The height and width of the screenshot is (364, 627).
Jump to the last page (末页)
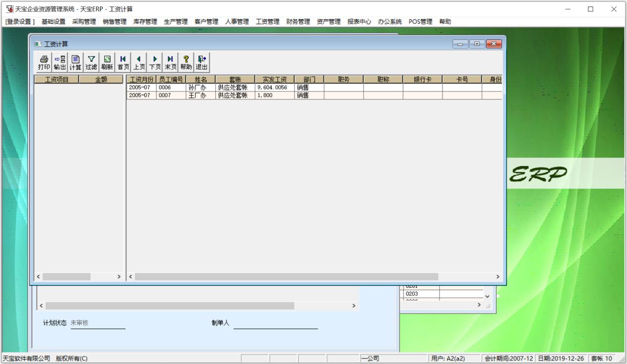(170, 62)
